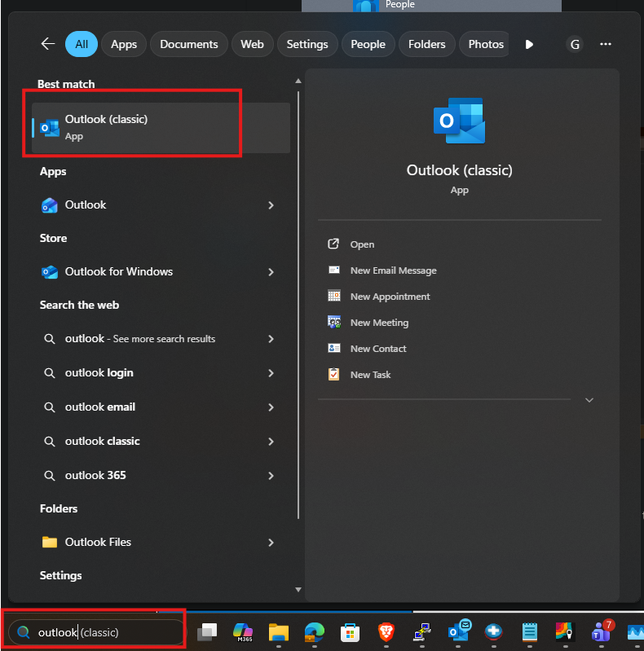Click the search magnifier in taskbar box
This screenshot has height=651, width=644.
click(x=24, y=632)
